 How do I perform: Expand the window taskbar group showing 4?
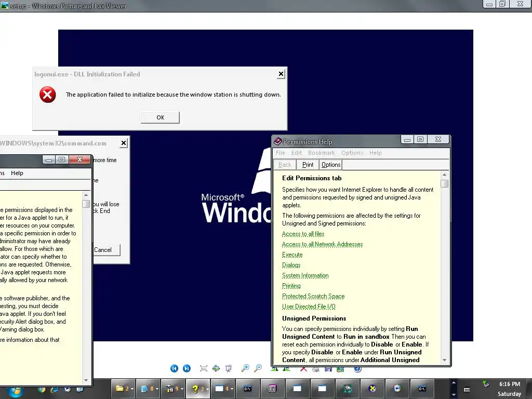coord(223,389)
